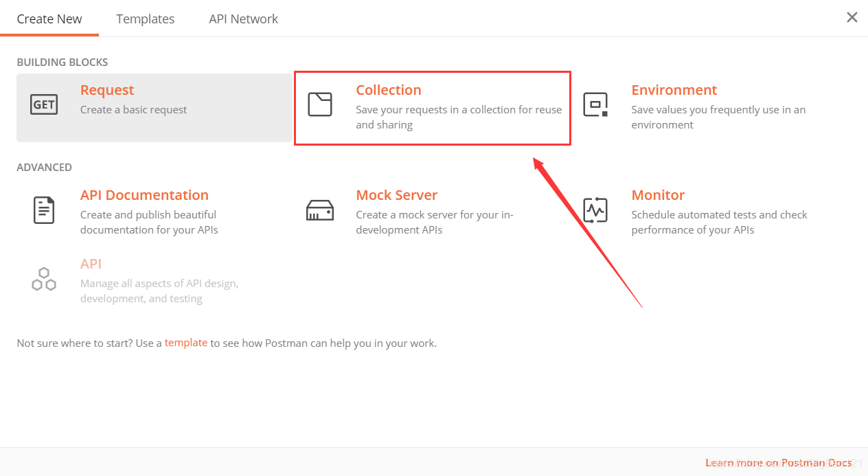868x476 pixels.
Task: Open Learn more on Postman Docs link
Action: click(779, 463)
